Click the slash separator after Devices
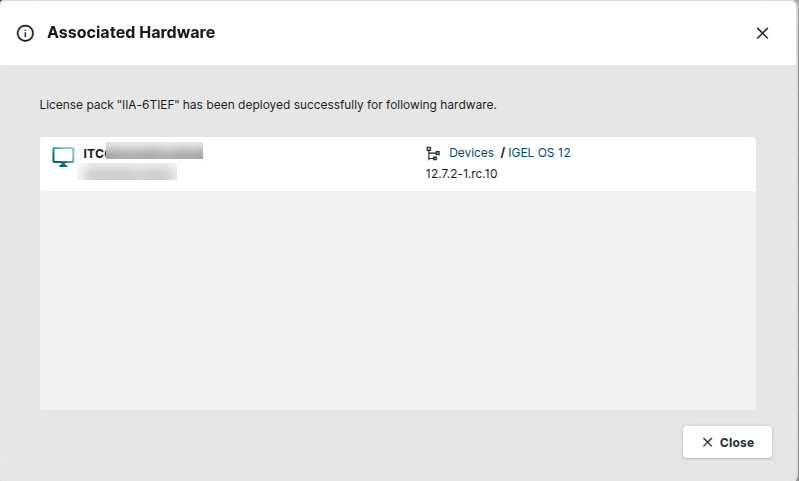This screenshot has width=799, height=481. tap(502, 153)
